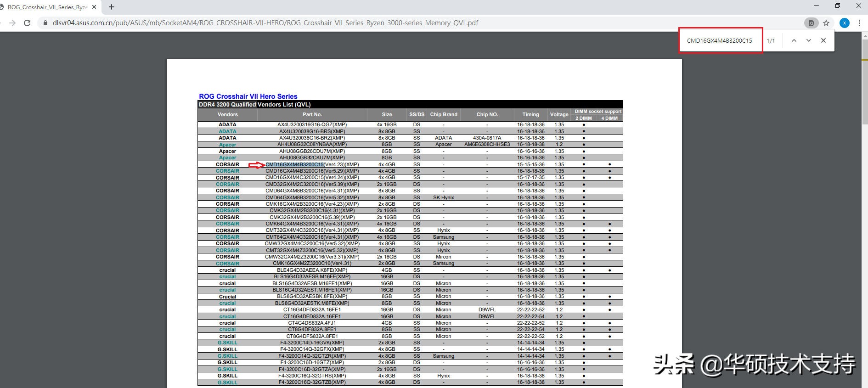This screenshot has width=868, height=388.
Task: Go to next search result arrow
Action: point(809,40)
